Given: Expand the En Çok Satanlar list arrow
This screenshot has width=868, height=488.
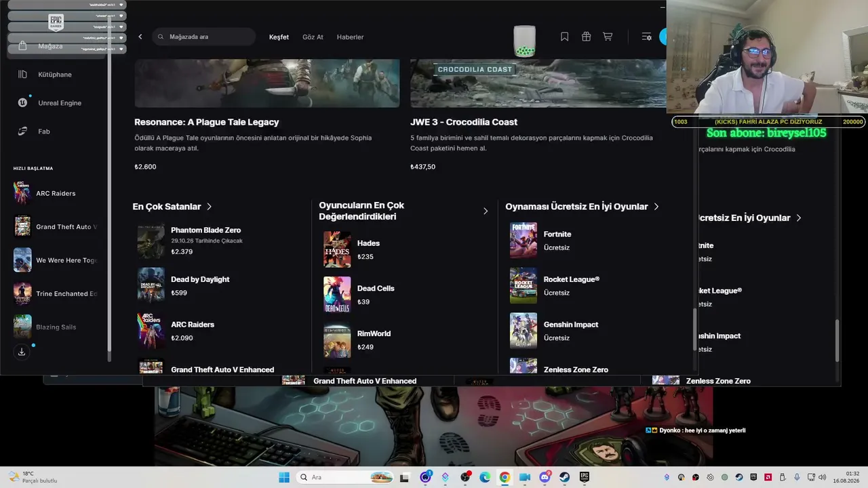Looking at the screenshot, I should [x=210, y=207].
